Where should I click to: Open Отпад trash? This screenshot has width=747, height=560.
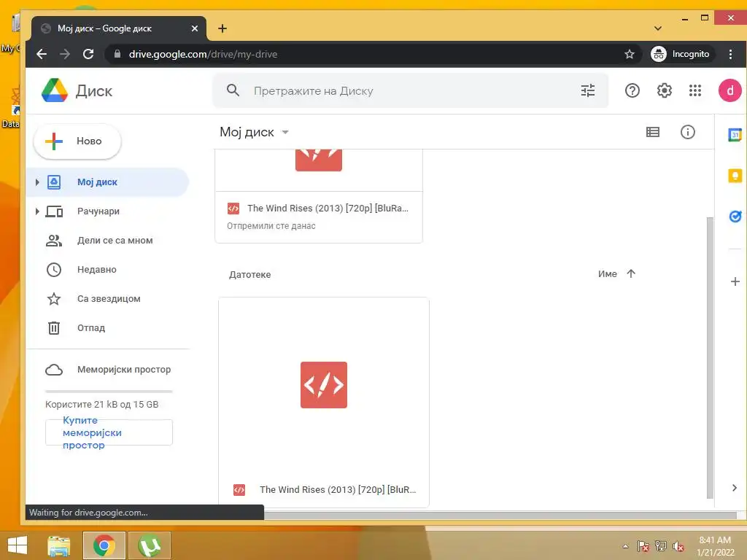(91, 327)
